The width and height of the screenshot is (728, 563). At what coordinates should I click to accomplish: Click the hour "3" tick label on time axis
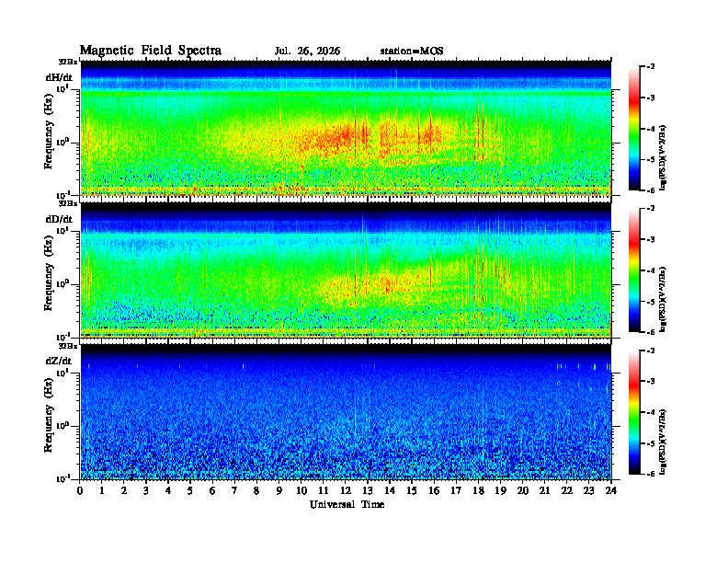point(146,490)
